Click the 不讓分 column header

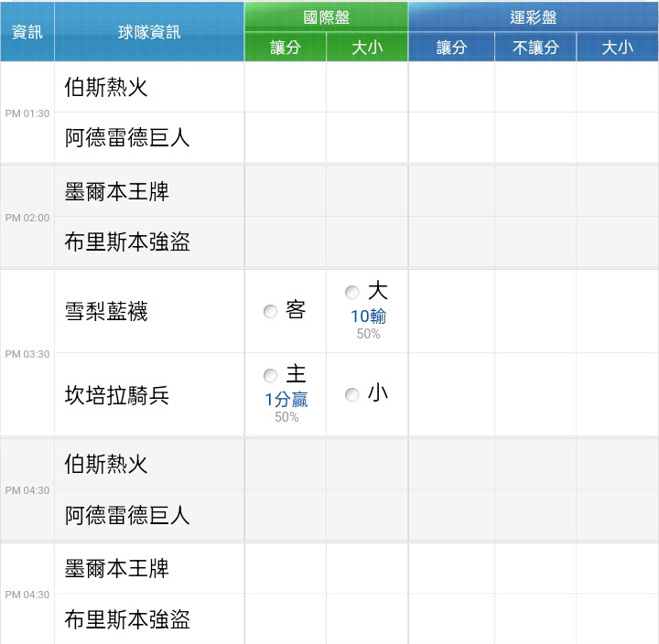coord(535,47)
